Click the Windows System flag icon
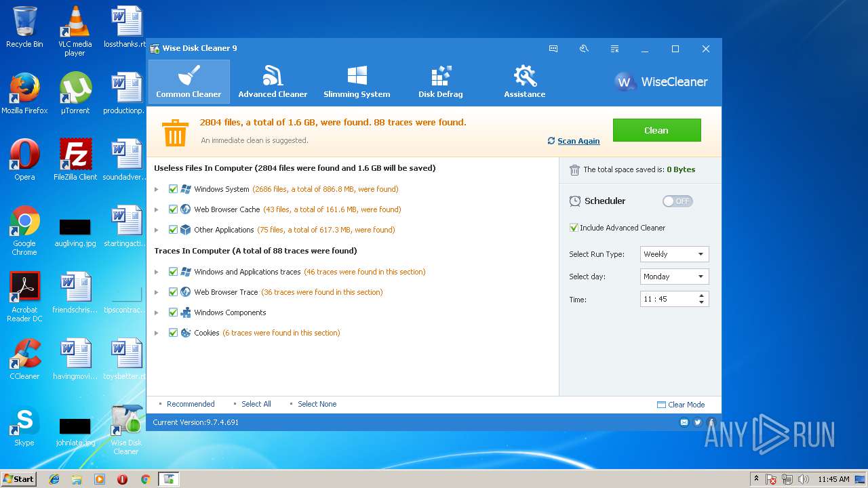The width and height of the screenshot is (868, 488). [x=186, y=189]
